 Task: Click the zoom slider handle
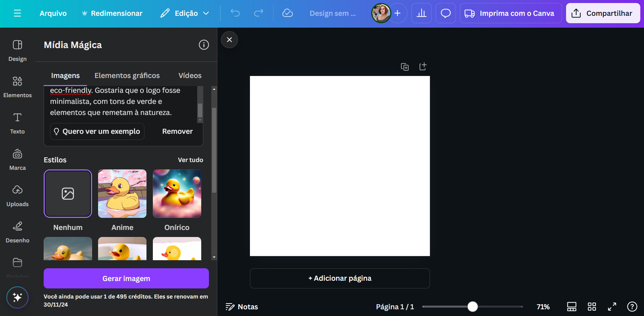tap(472, 307)
